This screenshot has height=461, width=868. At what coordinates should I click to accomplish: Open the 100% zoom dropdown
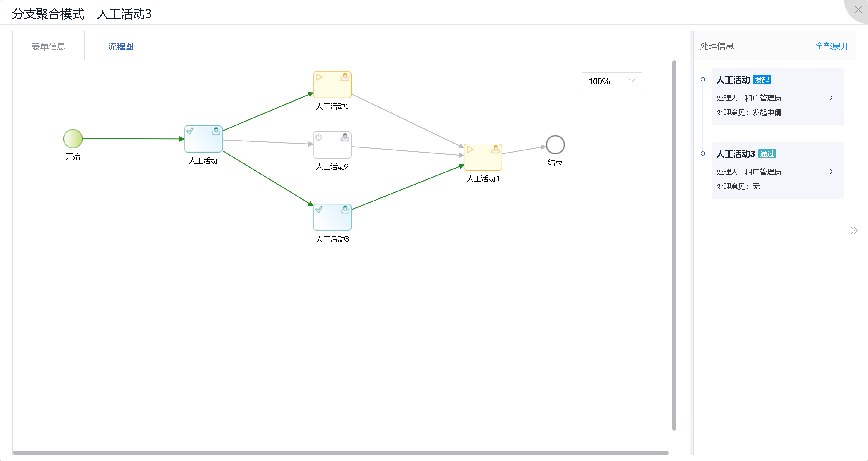click(611, 81)
